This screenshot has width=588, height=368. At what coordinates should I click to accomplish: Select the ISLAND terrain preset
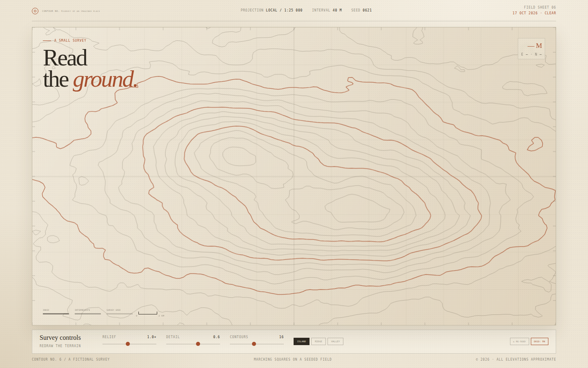(301, 341)
